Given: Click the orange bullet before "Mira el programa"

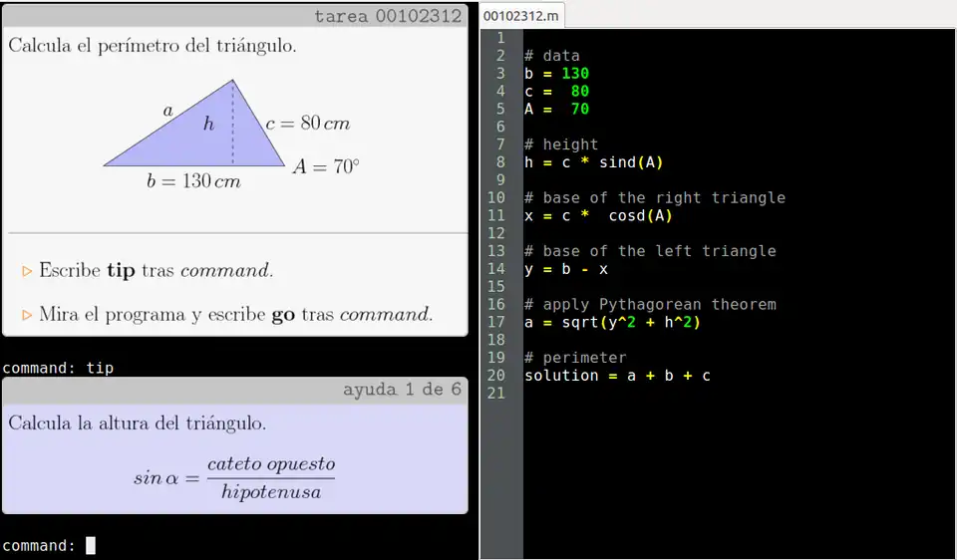Looking at the screenshot, I should [27, 315].
